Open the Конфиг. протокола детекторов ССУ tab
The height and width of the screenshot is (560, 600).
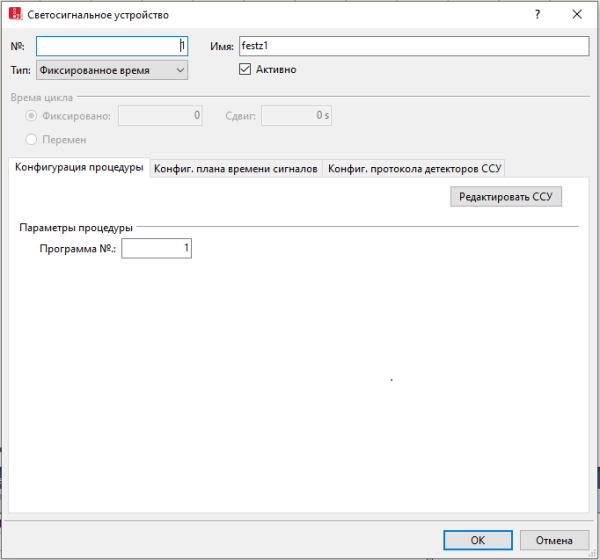(x=414, y=169)
